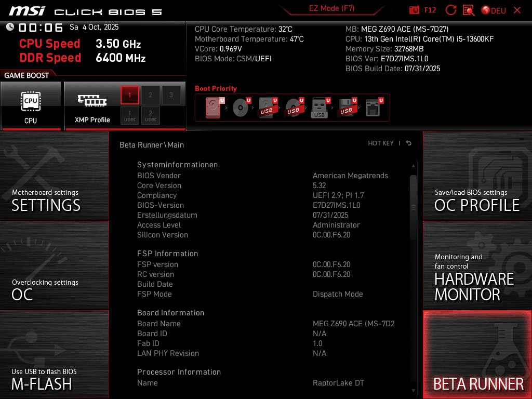
Task: Toggle the XMP Profile memory button
Action: [x=92, y=106]
